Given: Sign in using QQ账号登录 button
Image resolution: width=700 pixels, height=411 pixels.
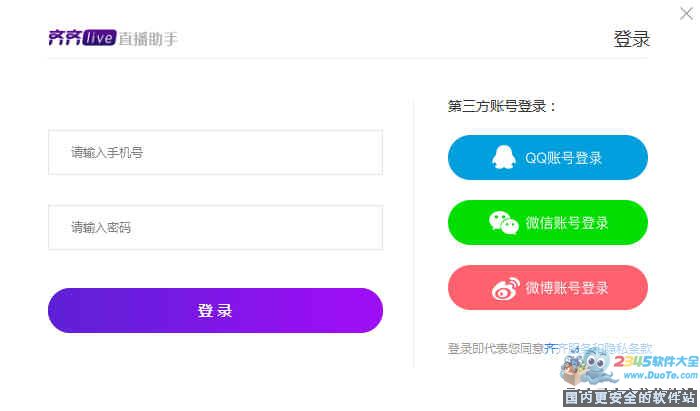Looking at the screenshot, I should click(548, 158).
